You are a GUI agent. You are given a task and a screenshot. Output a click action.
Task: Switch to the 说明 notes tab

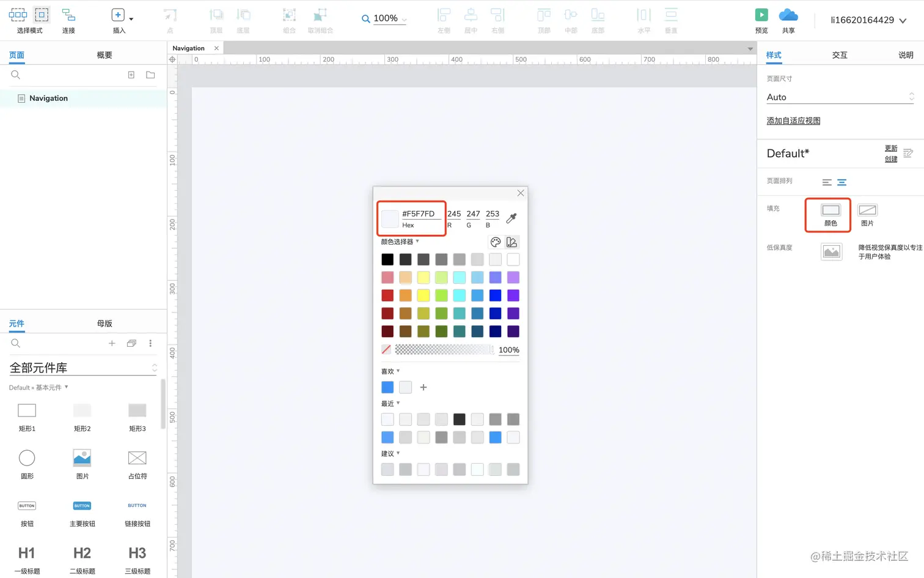coord(906,55)
